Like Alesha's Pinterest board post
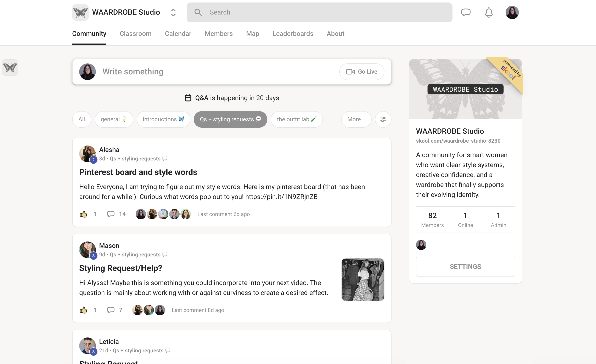Viewport: 596px width, 364px height. tap(83, 214)
